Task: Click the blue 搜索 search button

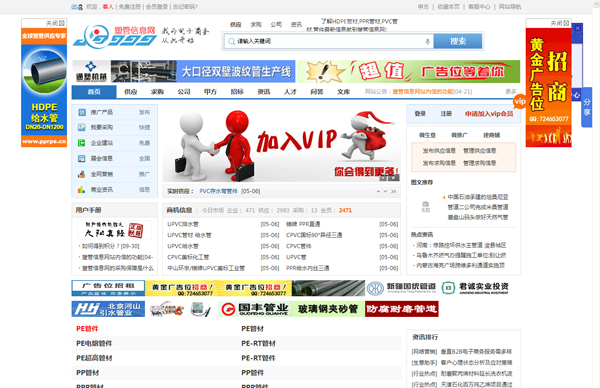Action: (x=458, y=41)
